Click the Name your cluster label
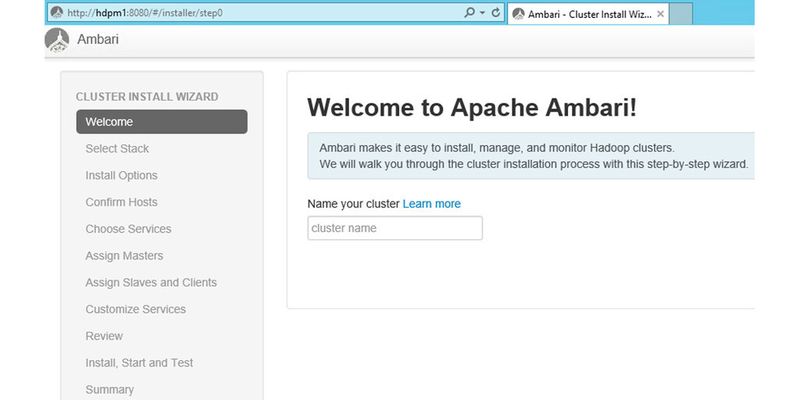 pos(353,204)
